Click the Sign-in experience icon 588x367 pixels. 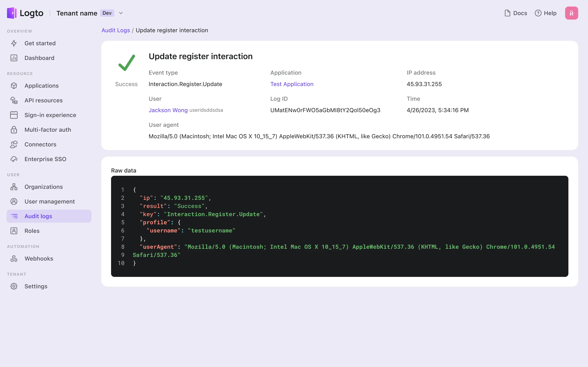point(14,115)
